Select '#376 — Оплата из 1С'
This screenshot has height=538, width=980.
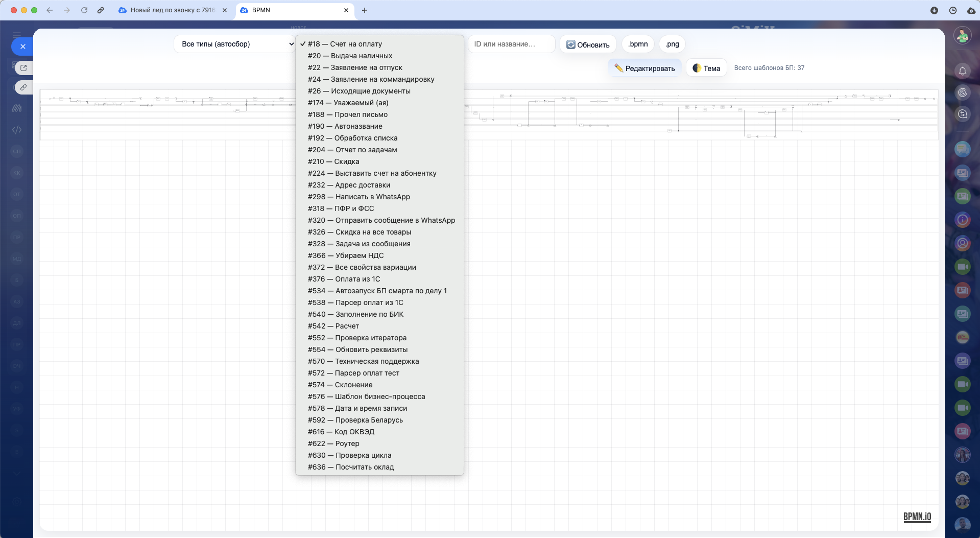379,279
